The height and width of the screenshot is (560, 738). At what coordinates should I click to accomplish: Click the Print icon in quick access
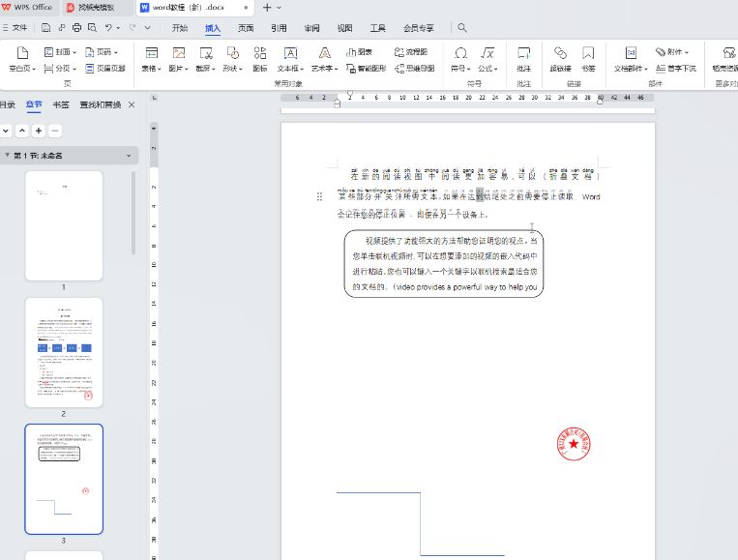76,28
